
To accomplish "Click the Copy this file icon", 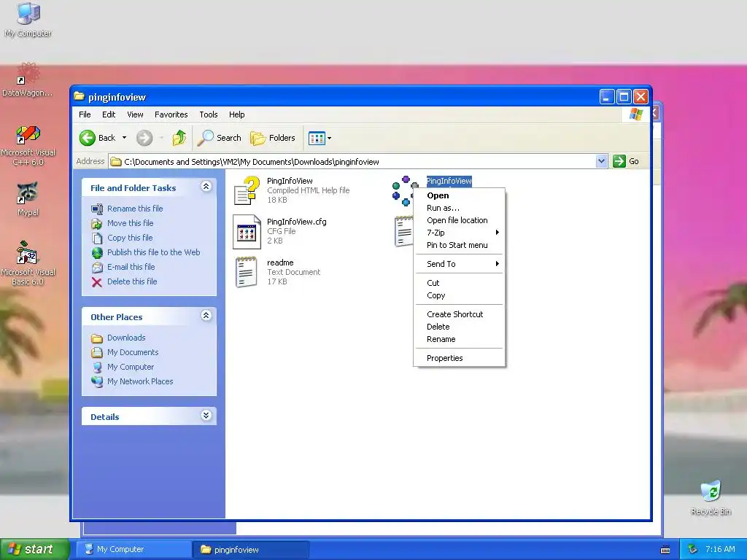I will coord(97,238).
